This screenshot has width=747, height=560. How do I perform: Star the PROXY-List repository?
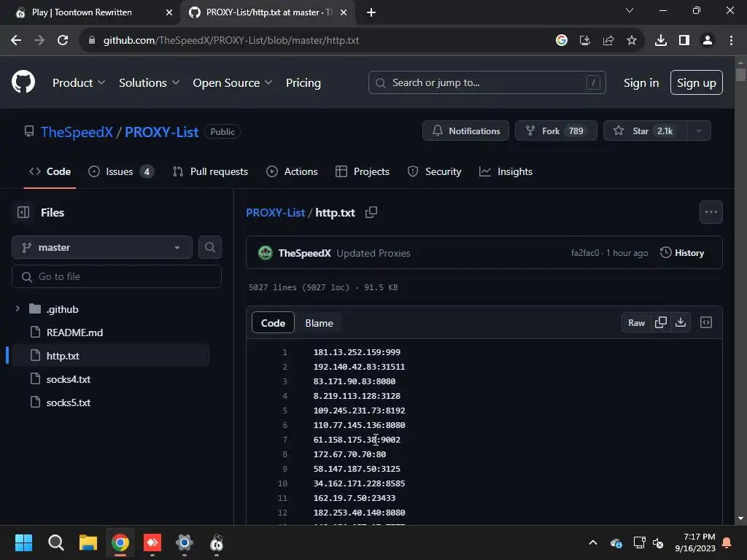pos(645,131)
